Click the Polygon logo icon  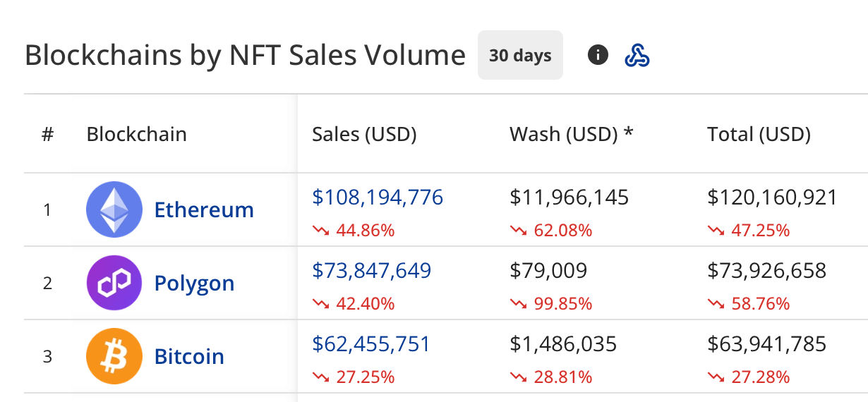click(x=113, y=283)
